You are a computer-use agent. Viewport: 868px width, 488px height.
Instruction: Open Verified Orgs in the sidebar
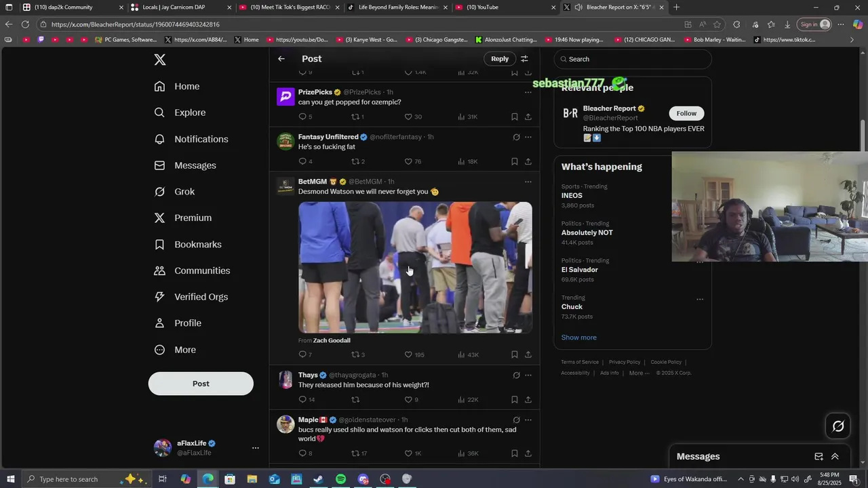pos(191,297)
